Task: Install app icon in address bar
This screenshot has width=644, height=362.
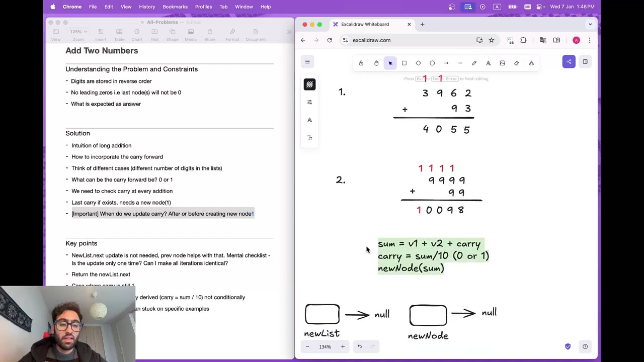Action: 479,40
